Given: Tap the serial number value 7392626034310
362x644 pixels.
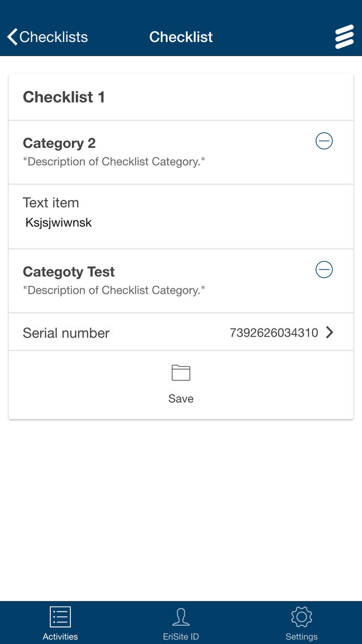Looking at the screenshot, I should [274, 333].
